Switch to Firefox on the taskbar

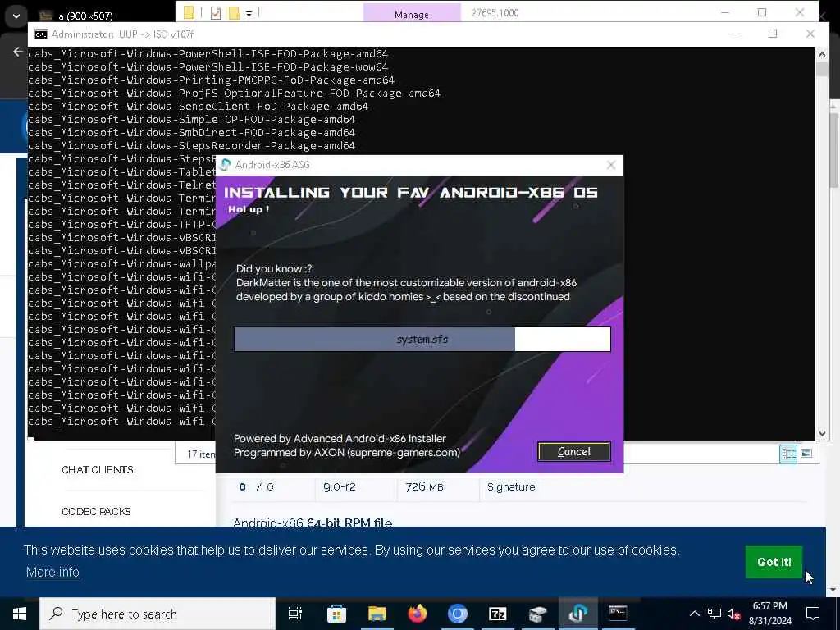coord(417,614)
